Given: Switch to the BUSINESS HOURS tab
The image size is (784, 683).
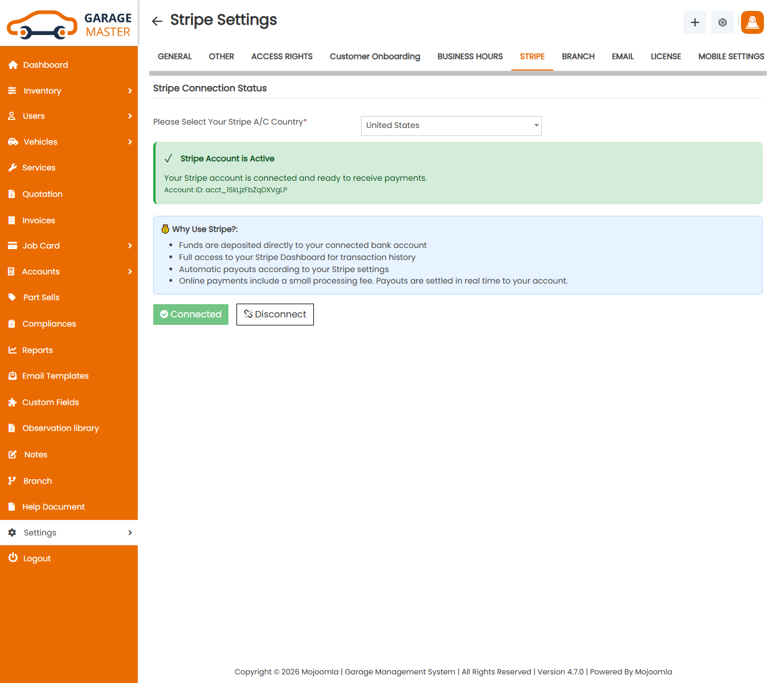Looking at the screenshot, I should click(469, 56).
